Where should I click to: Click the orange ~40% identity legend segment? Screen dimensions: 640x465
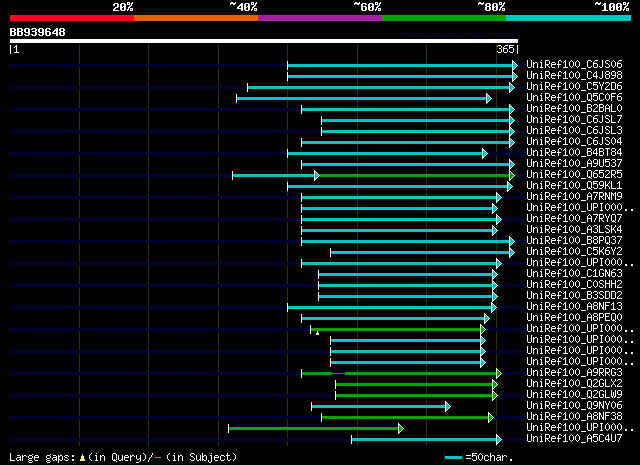[196, 18]
